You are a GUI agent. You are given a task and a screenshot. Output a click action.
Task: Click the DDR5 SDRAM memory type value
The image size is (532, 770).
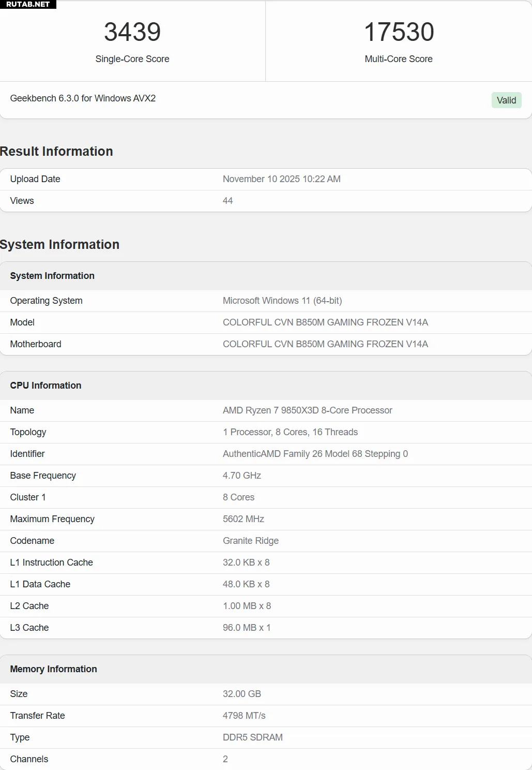(253, 737)
